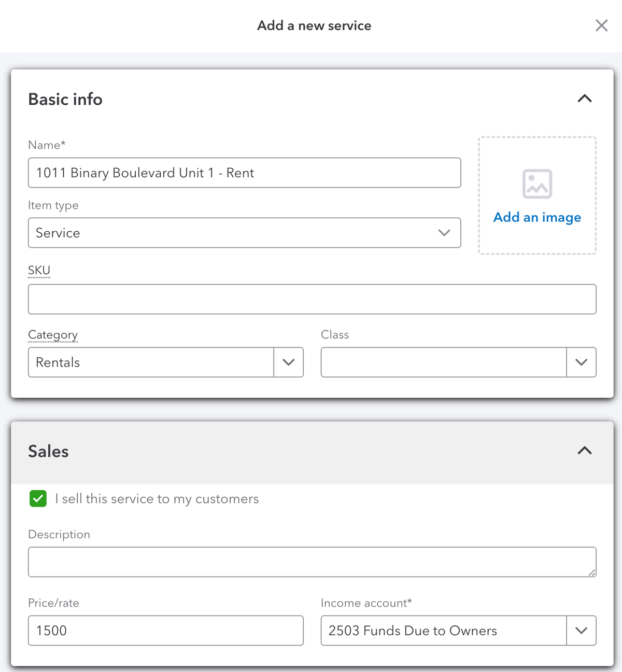Open the Class dropdown arrow
This screenshot has width=622, height=672.
point(581,362)
